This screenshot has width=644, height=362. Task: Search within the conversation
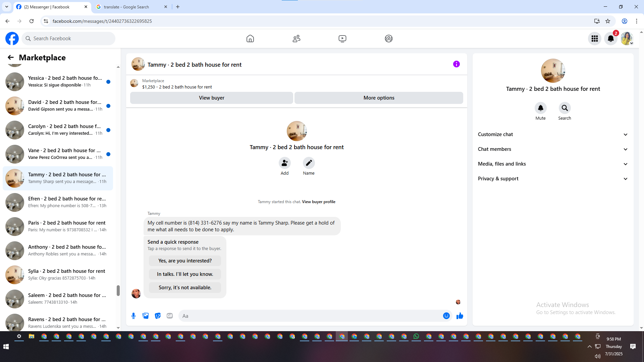coord(565,108)
